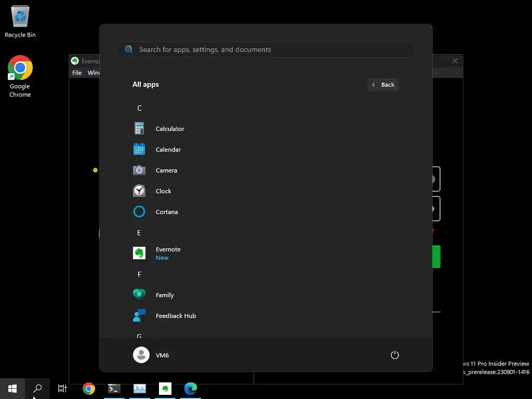Jump to letter C section header

(139, 108)
